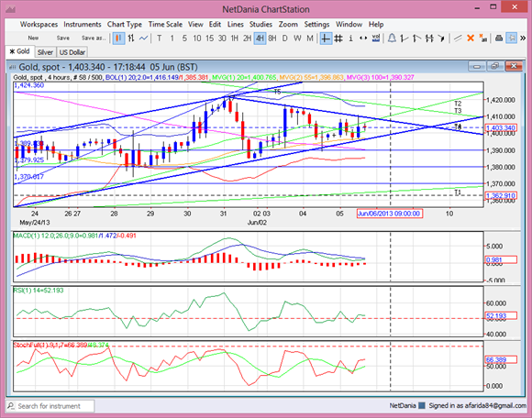Open the Studies menu
532x418 pixels.
(x=260, y=25)
